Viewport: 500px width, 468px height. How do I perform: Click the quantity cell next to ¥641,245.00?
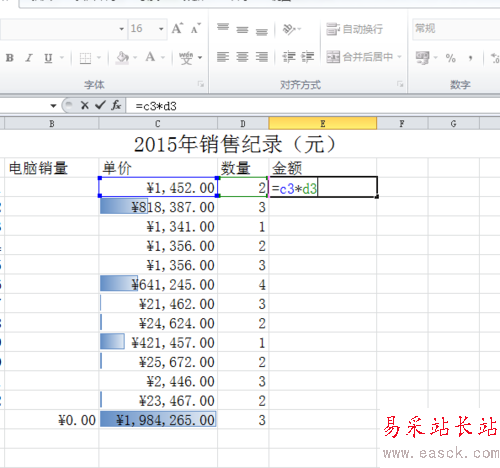click(x=243, y=284)
